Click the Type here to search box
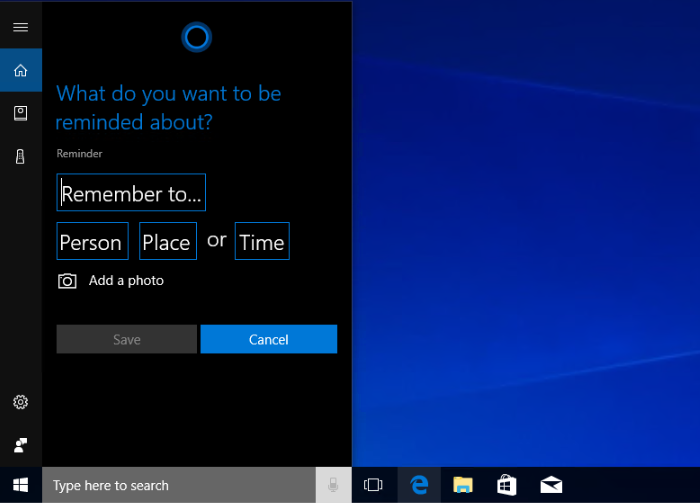The image size is (700, 503). [x=179, y=485]
